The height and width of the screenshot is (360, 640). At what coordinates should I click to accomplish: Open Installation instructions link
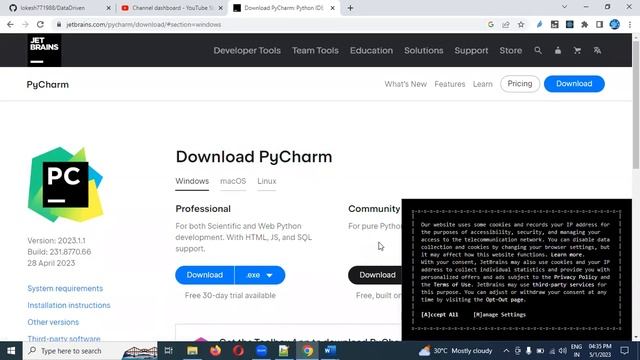coord(69,305)
